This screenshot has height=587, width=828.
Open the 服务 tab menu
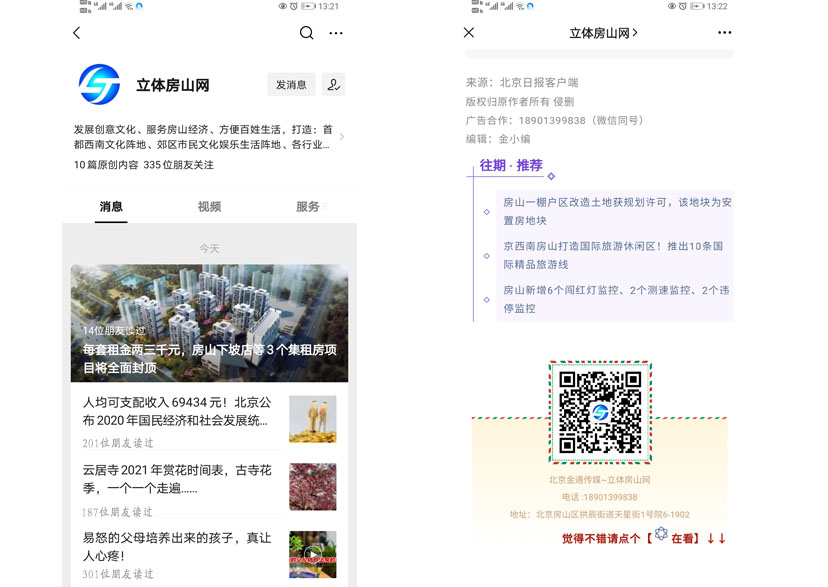(x=311, y=206)
